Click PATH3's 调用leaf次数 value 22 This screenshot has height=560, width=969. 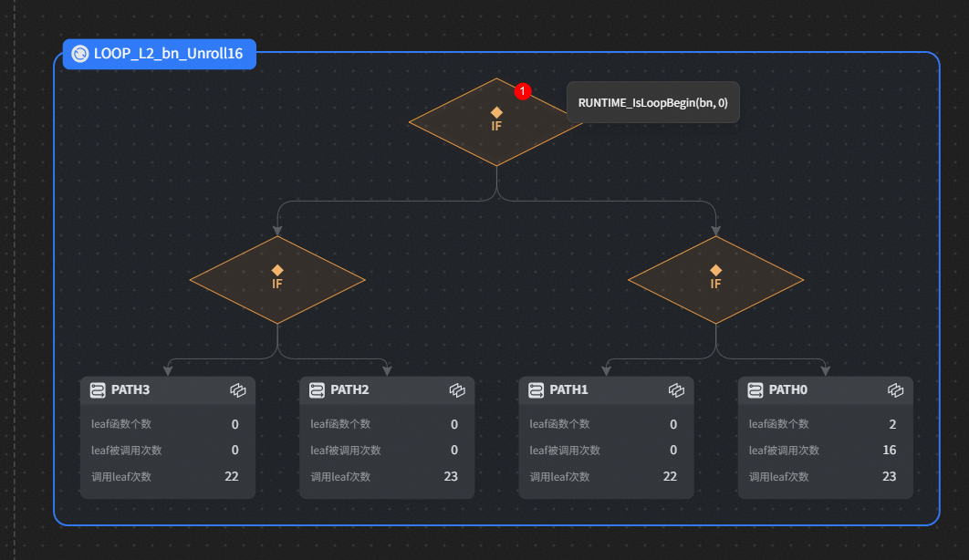[x=232, y=477]
